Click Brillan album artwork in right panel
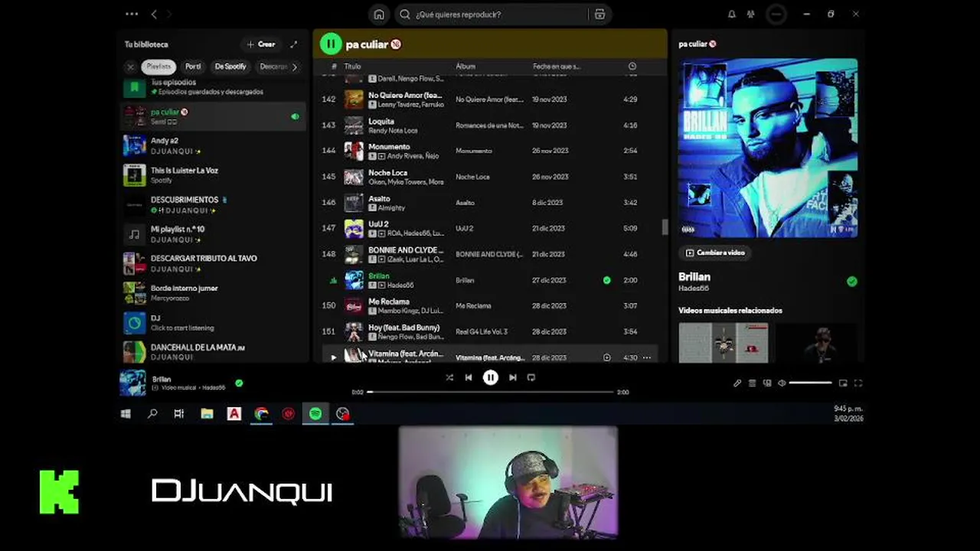Screen dimensions: 980x551 (768, 148)
